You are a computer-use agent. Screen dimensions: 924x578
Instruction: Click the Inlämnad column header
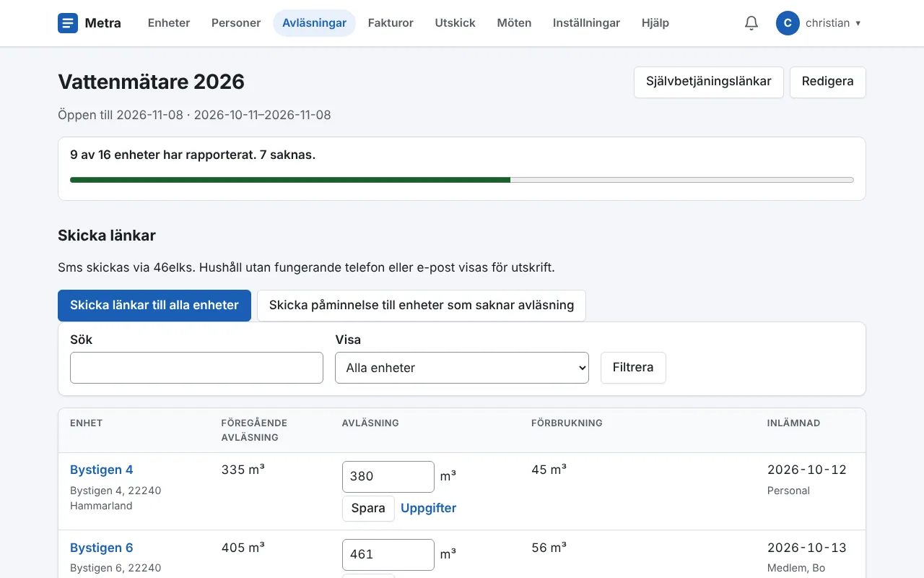point(794,423)
